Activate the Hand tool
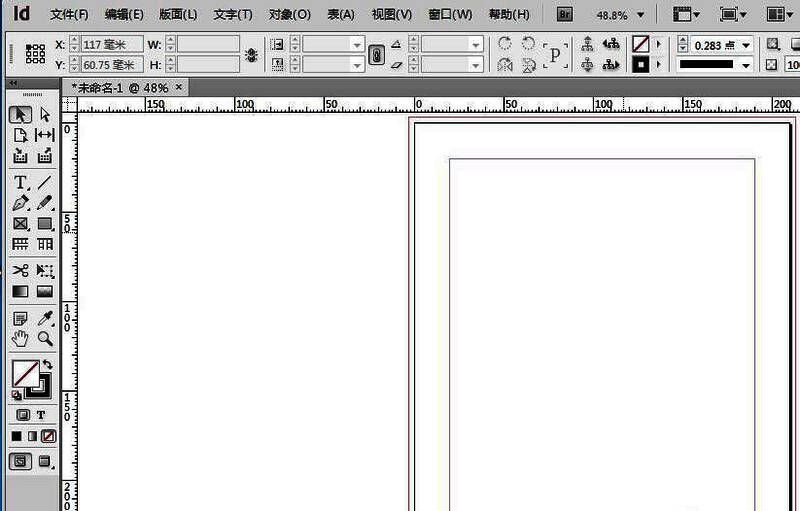 pyautogui.click(x=20, y=338)
